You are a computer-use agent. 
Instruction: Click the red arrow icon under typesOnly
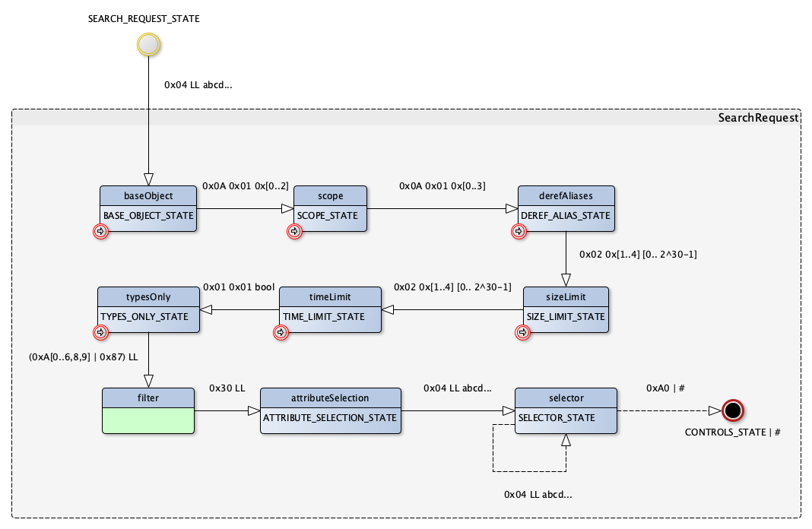(x=100, y=331)
